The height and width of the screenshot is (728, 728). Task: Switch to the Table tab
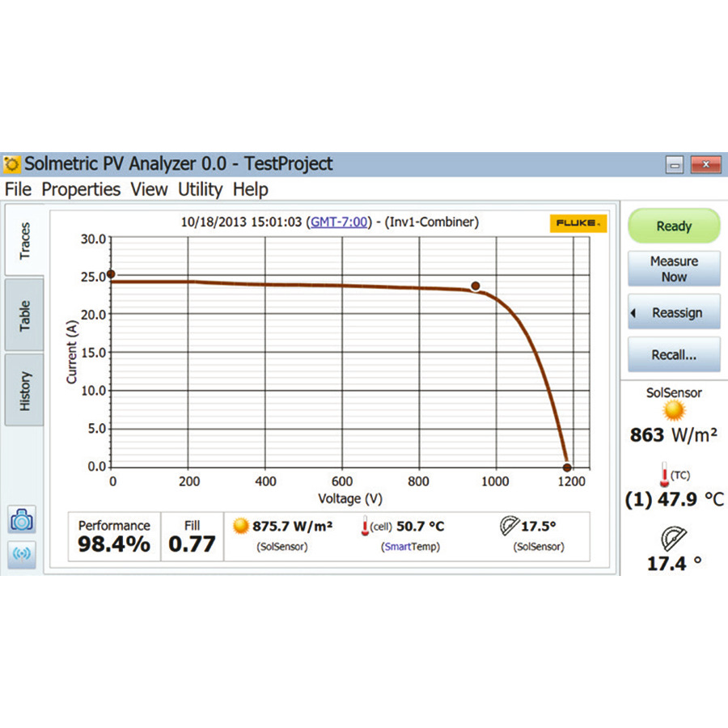tap(25, 315)
